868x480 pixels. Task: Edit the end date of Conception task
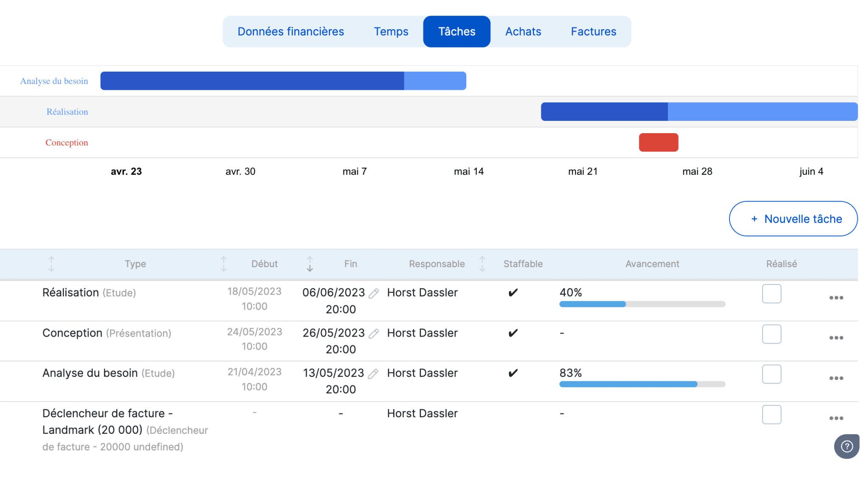point(373,334)
